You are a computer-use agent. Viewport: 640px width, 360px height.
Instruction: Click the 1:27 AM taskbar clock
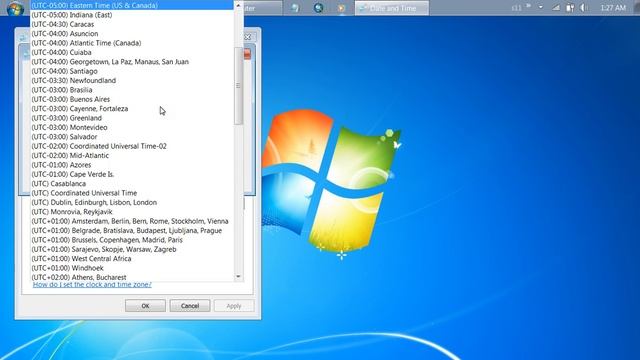(x=613, y=8)
